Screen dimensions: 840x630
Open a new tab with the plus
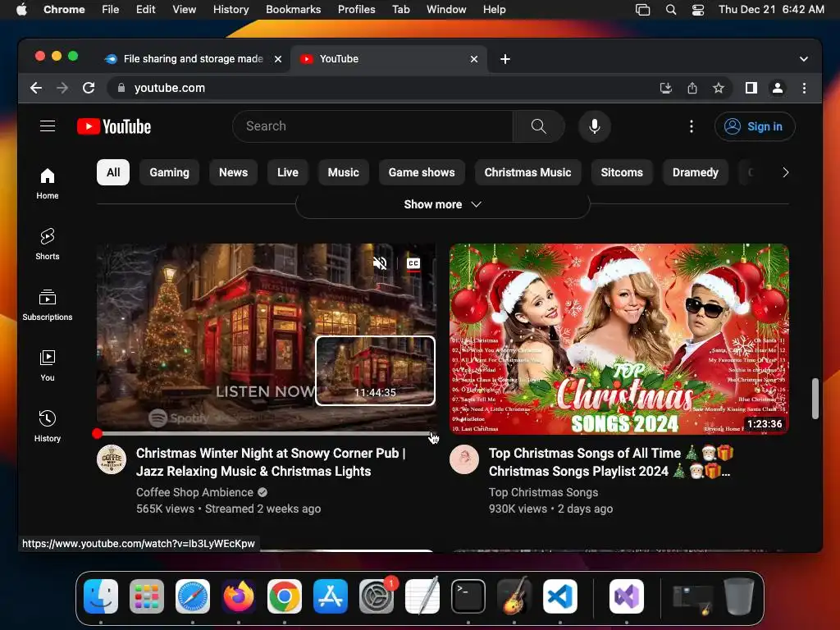(505, 59)
